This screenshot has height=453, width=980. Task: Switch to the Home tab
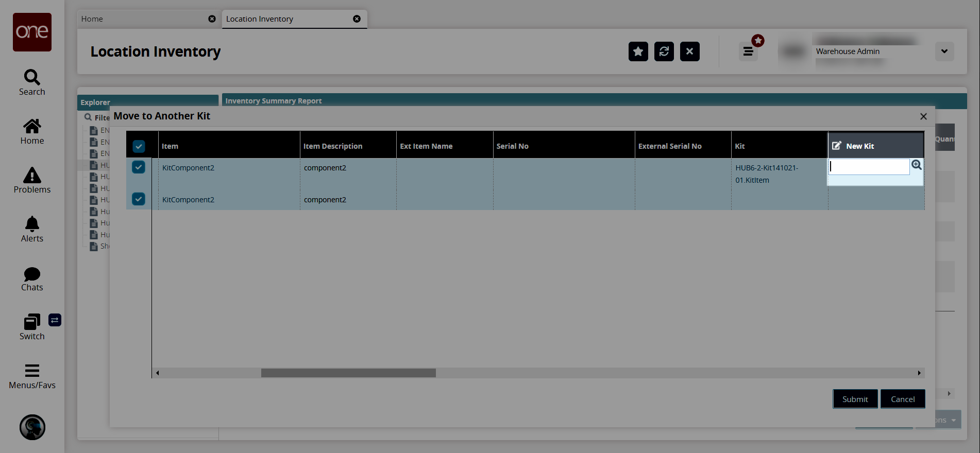pyautogui.click(x=149, y=19)
